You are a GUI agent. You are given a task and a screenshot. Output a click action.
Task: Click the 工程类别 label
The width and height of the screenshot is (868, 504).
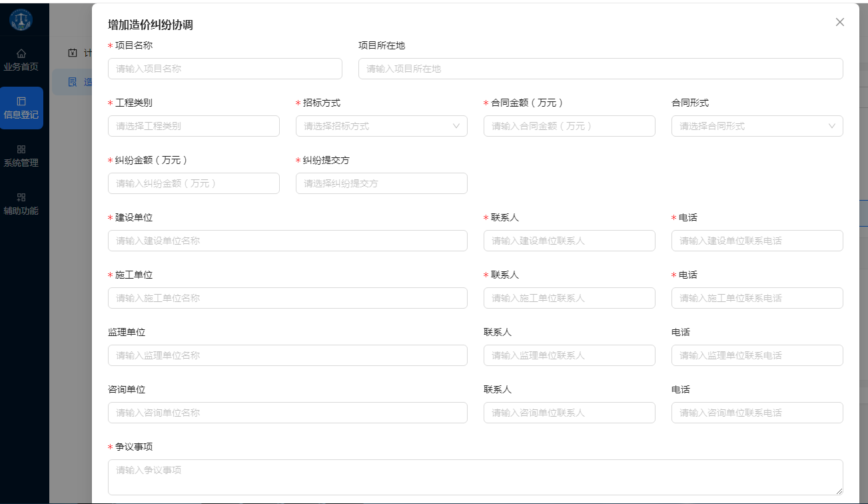click(x=134, y=103)
